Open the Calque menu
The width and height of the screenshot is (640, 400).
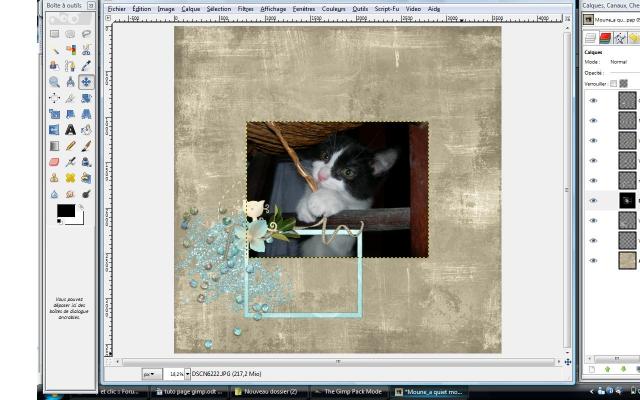pyautogui.click(x=191, y=9)
